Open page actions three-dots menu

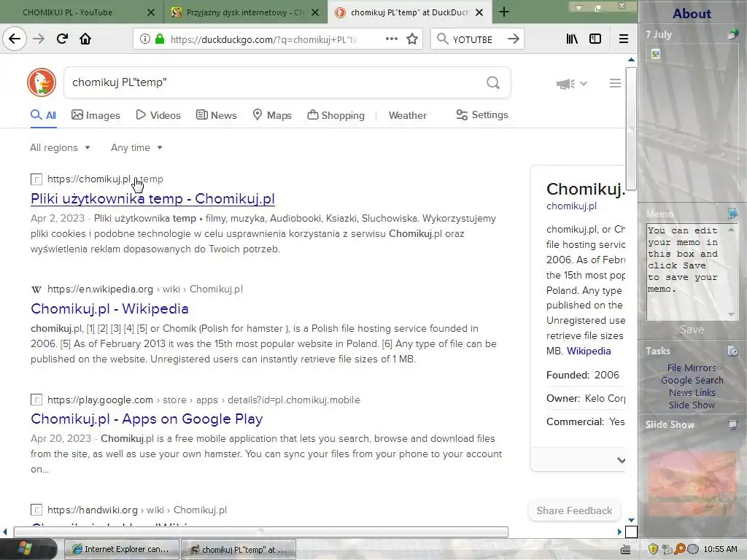[392, 39]
